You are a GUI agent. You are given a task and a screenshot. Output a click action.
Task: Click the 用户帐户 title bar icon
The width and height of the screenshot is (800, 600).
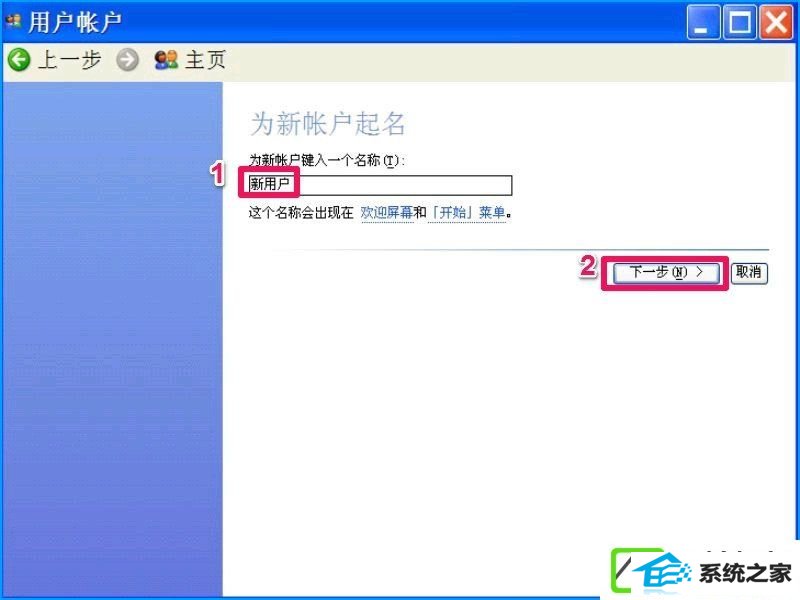pyautogui.click(x=13, y=21)
